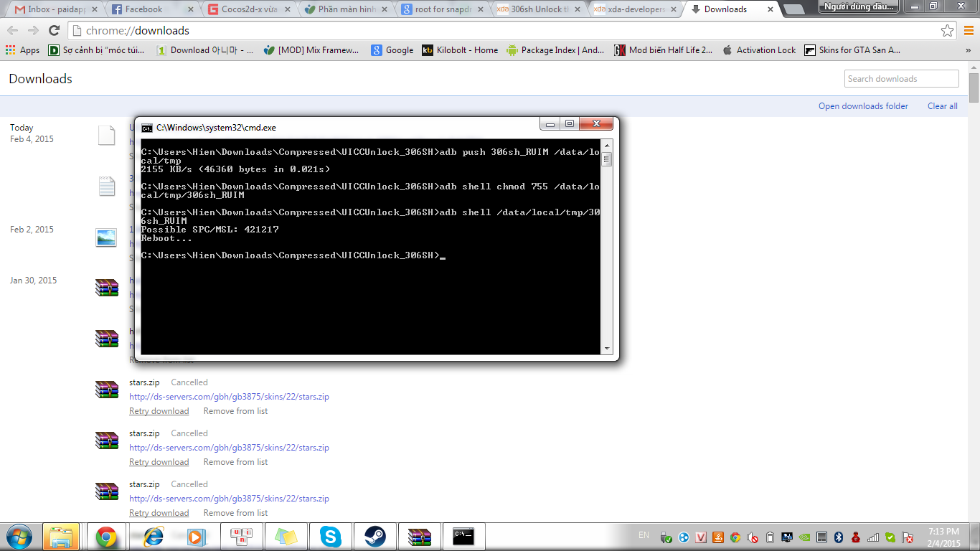The height and width of the screenshot is (551, 980).
Task: Click the Chrome reload page icon
Action: coord(54,31)
